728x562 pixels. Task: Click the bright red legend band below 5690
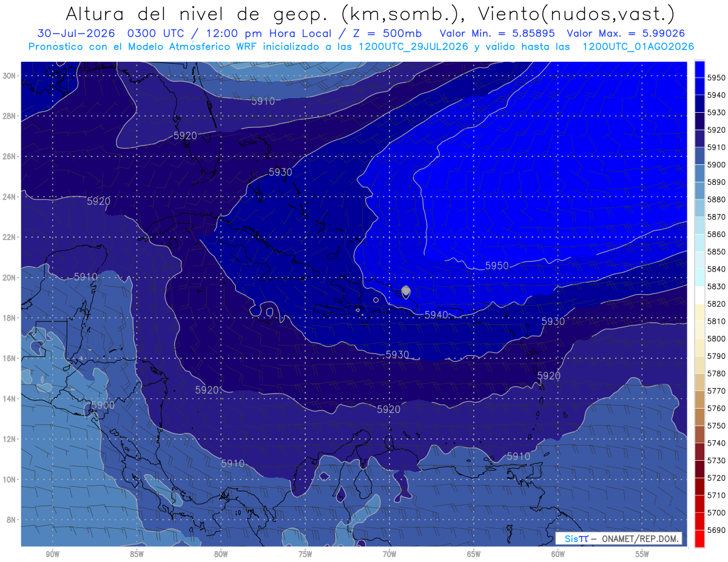(699, 538)
